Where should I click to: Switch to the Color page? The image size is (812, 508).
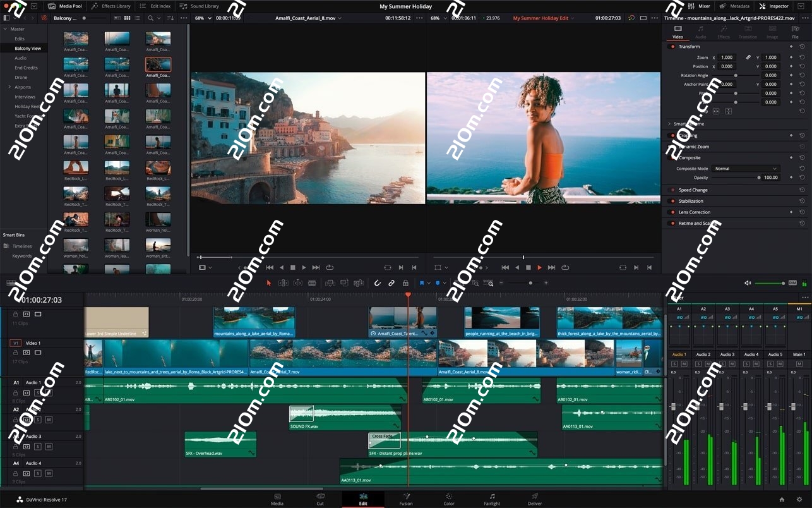[449, 499]
